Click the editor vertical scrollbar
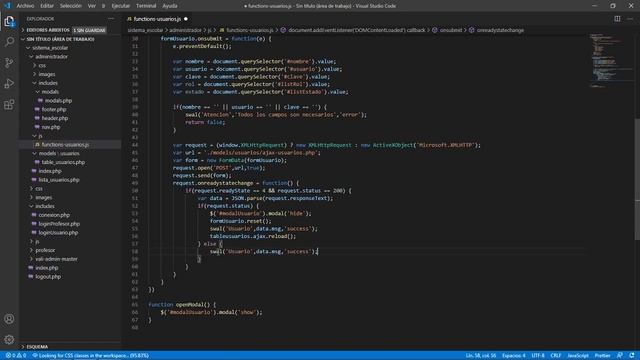 click(637, 180)
